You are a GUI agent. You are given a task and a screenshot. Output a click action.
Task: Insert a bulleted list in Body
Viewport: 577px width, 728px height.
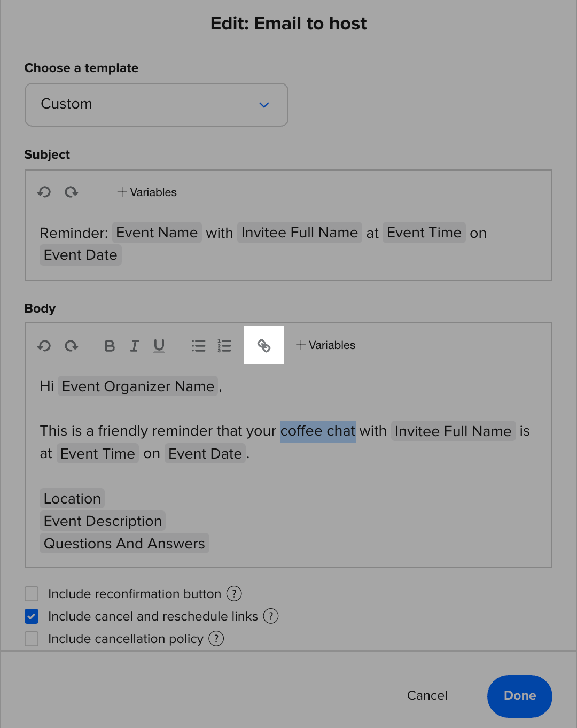(199, 346)
